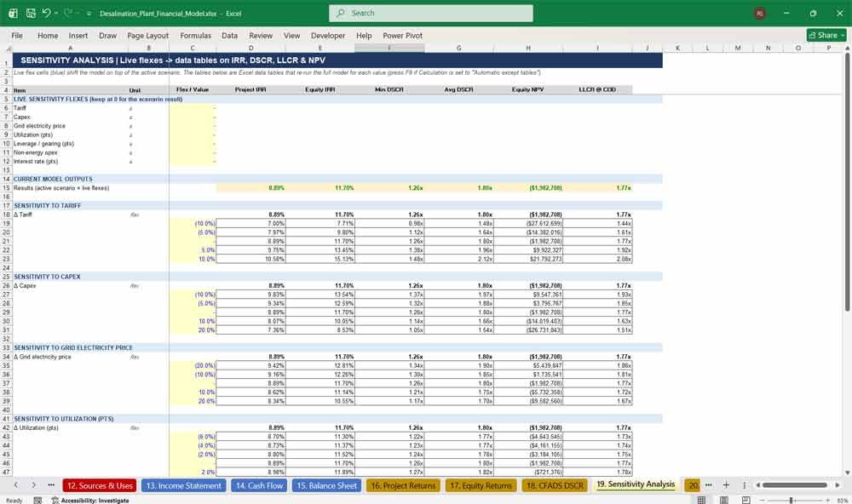Switch to the Insert ribbon tab
852x504 pixels.
(78, 35)
